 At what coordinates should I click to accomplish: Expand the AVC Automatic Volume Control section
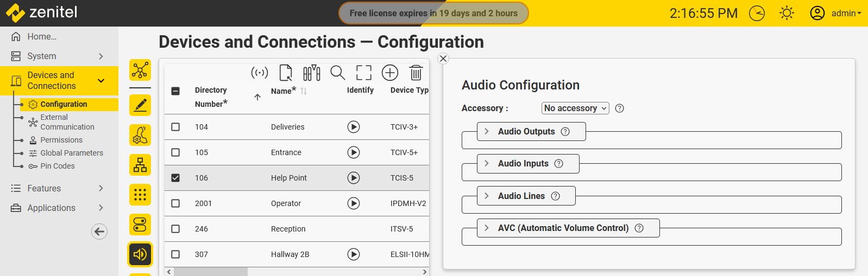coord(563,228)
